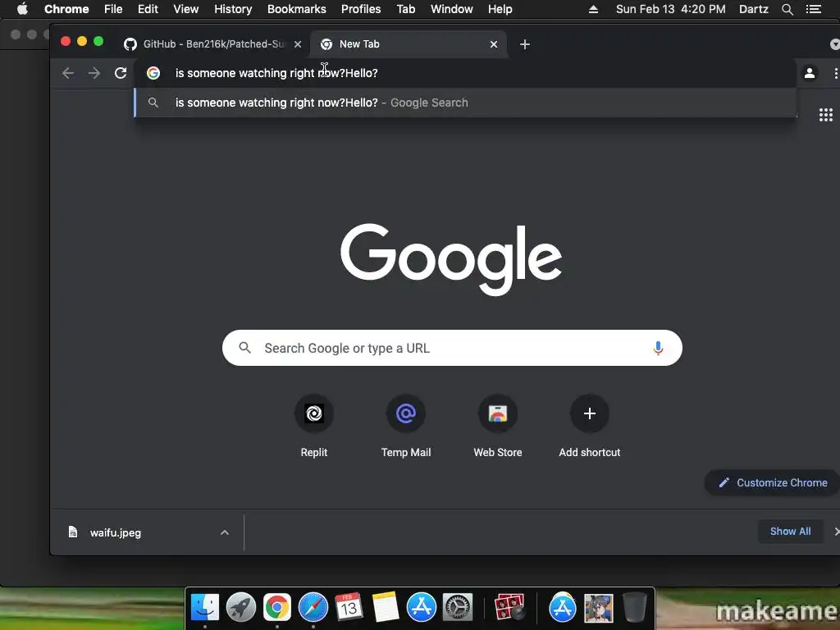Click the date and time in menu bar
The width and height of the screenshot is (840, 630).
671,9
